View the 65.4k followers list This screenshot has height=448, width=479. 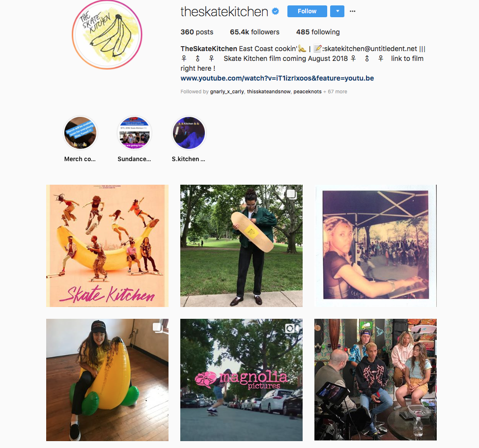click(254, 32)
